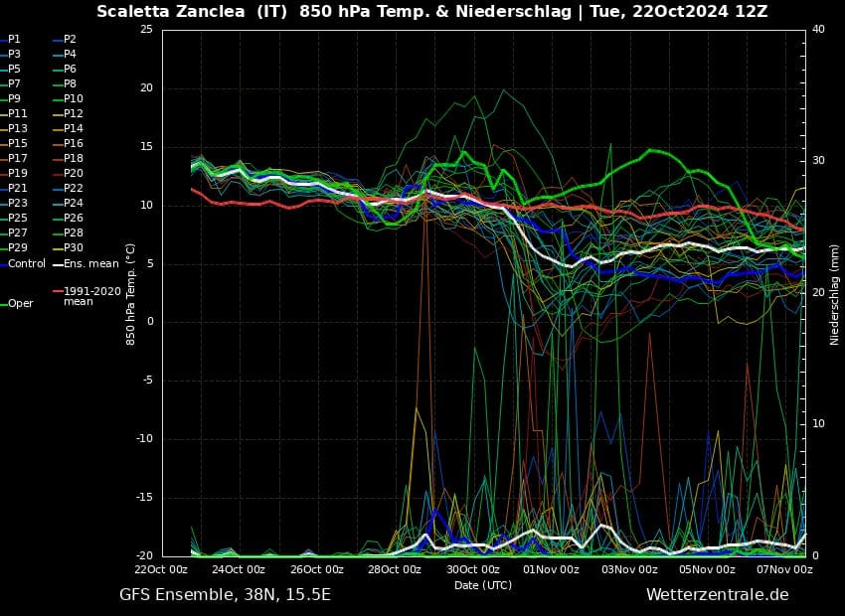Select the 22Oct 00z date tick
845x616 pixels.
click(162, 569)
